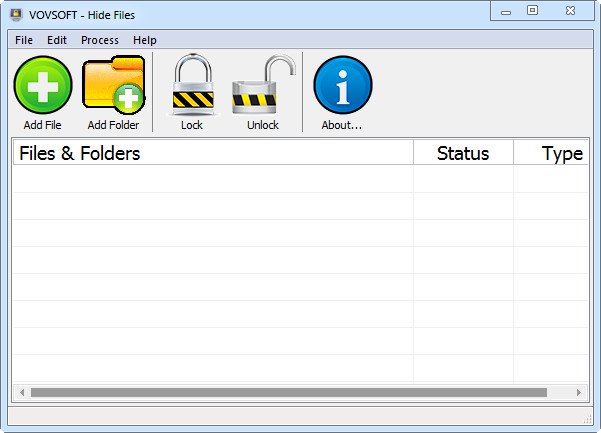Click the resize grip in status bar corner
The width and height of the screenshot is (601, 433).
point(588,419)
